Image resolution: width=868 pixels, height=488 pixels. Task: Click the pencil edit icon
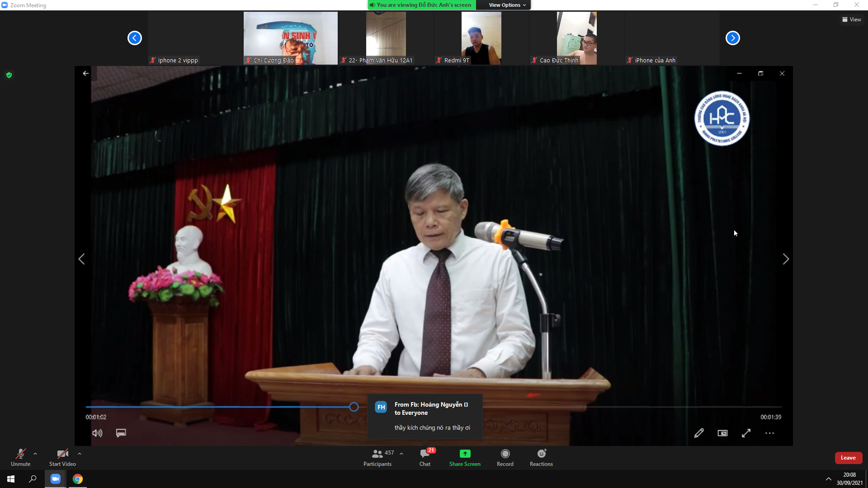[699, 433]
